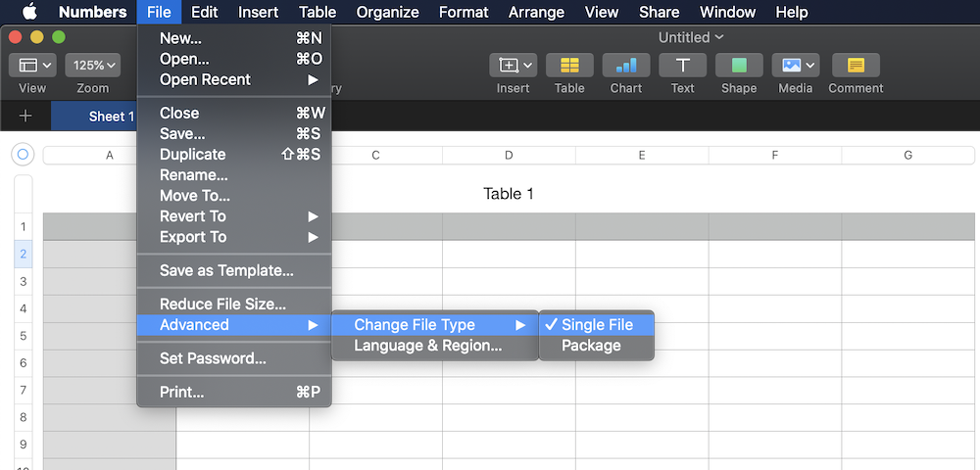
Task: Choose Single File file type
Action: point(596,324)
